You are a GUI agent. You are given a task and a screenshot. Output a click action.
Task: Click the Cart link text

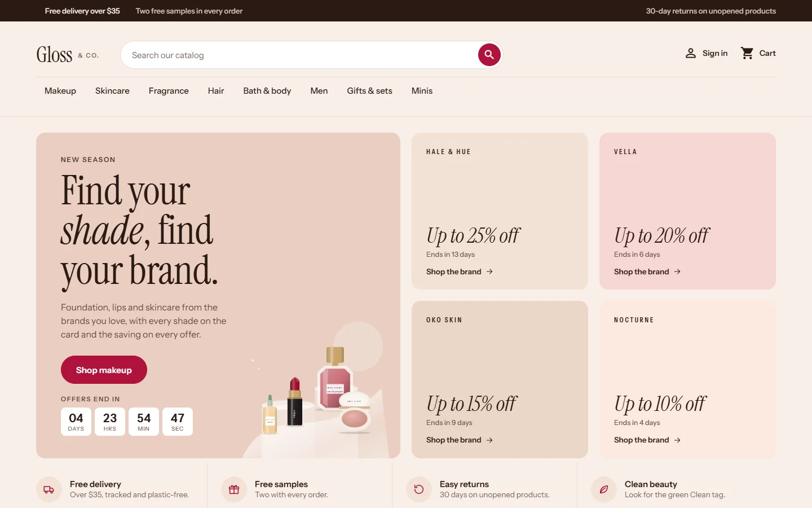(x=767, y=53)
